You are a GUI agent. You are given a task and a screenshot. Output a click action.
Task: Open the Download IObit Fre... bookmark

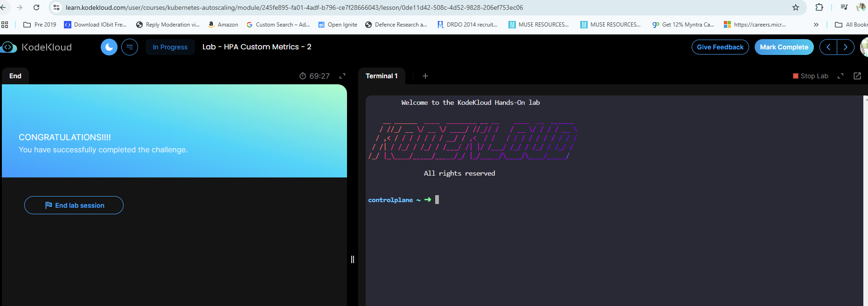[96, 25]
